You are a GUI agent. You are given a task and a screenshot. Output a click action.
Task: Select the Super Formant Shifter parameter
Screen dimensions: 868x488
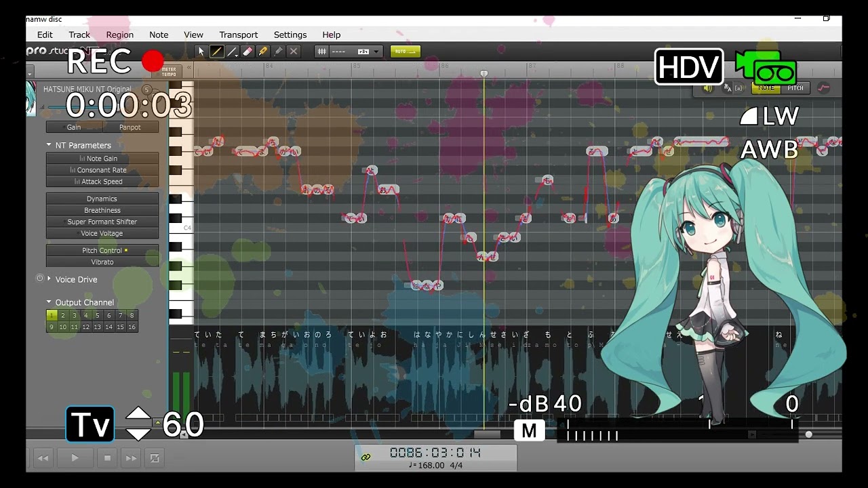[102, 222]
